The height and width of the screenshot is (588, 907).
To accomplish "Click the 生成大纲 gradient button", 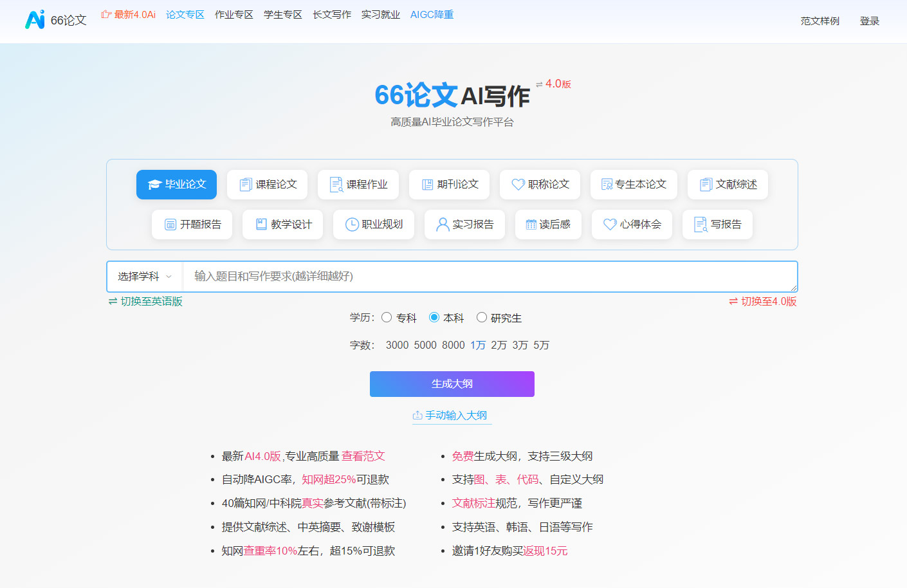I will coord(452,384).
